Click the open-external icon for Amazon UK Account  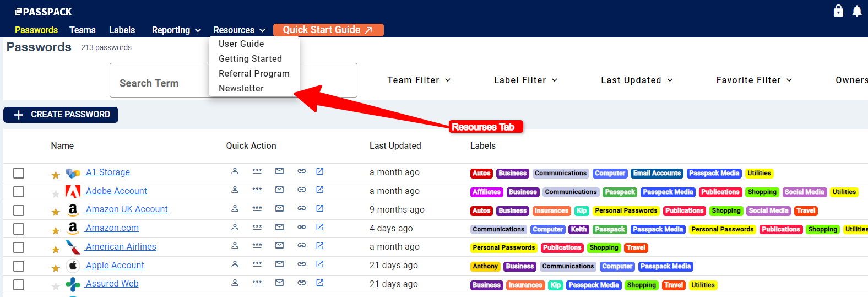[320, 208]
